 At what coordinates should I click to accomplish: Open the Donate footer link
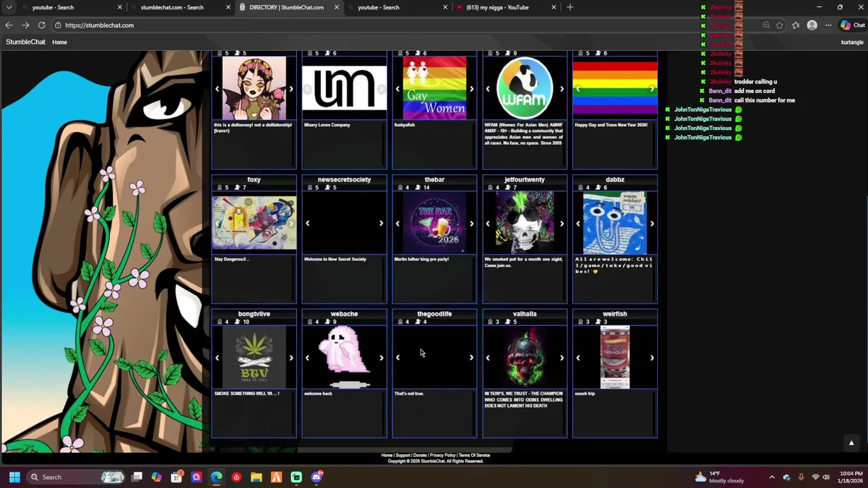(x=420, y=455)
